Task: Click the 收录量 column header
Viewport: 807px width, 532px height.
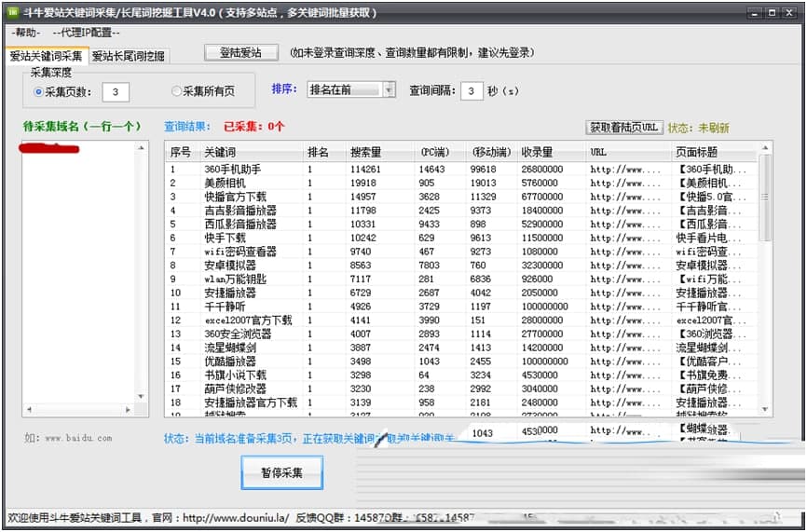Action: tap(537, 152)
